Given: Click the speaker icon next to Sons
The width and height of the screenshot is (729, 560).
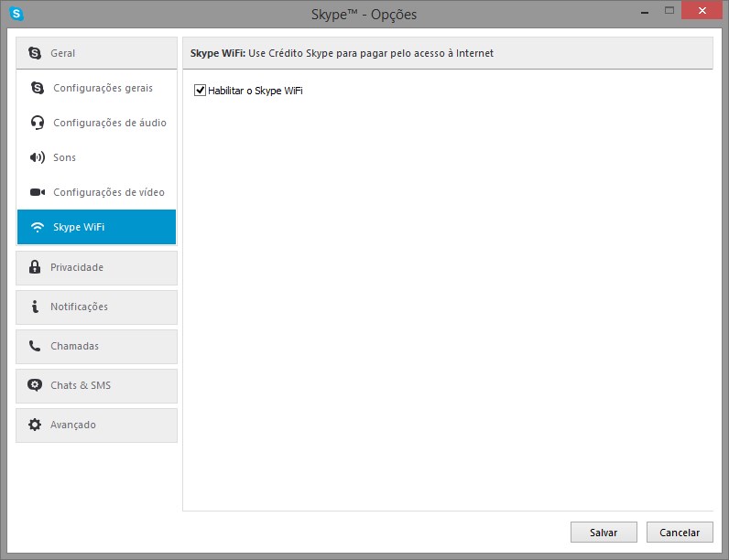Looking at the screenshot, I should pos(38,157).
